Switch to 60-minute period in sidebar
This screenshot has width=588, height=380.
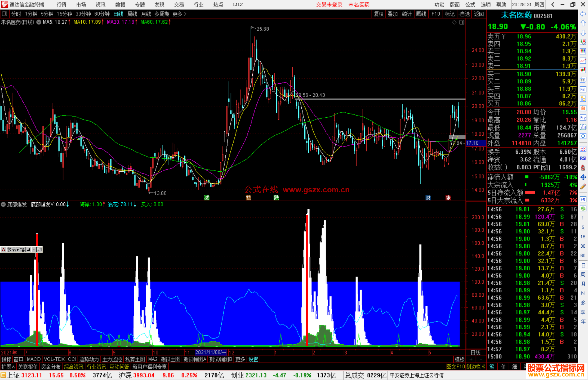coord(583,256)
